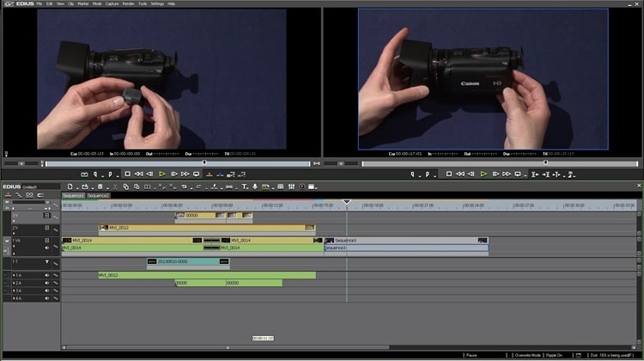
Task: Play the source Player monitor
Action: click(x=162, y=174)
